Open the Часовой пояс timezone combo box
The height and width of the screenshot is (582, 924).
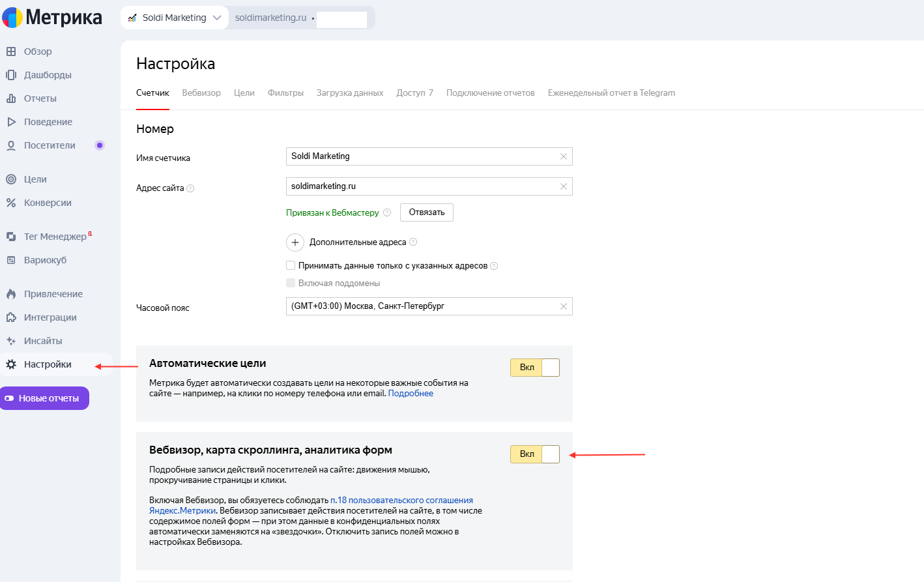click(424, 306)
